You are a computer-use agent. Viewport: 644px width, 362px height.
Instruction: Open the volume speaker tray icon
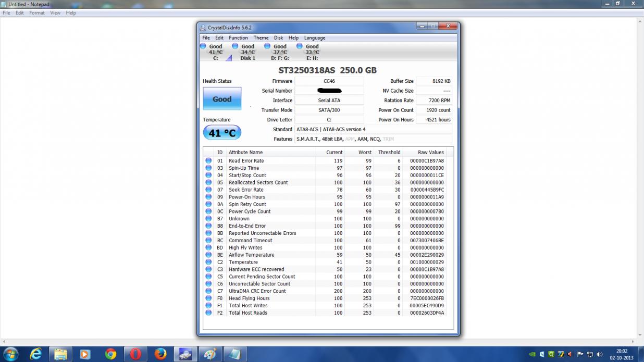(600, 355)
